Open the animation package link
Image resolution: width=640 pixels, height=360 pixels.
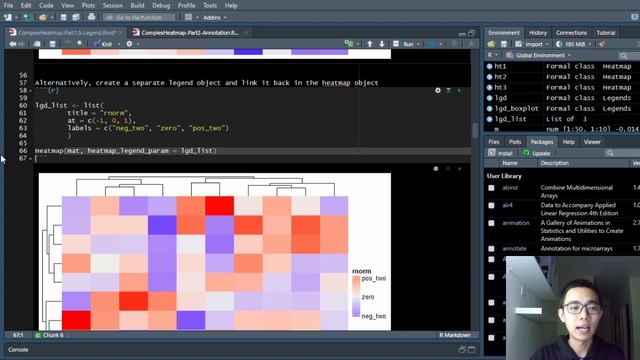pos(516,223)
